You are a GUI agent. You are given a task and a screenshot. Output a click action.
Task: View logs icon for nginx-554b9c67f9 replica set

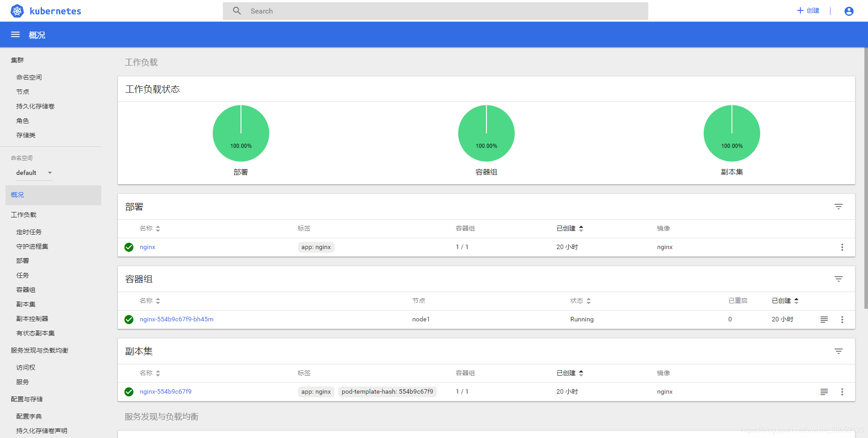[x=824, y=392]
